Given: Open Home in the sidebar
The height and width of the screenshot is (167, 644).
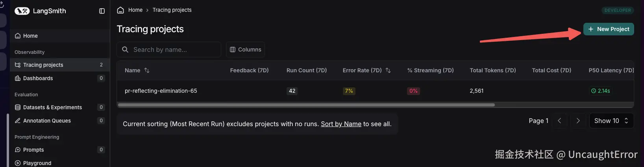Looking at the screenshot, I should coord(30,36).
